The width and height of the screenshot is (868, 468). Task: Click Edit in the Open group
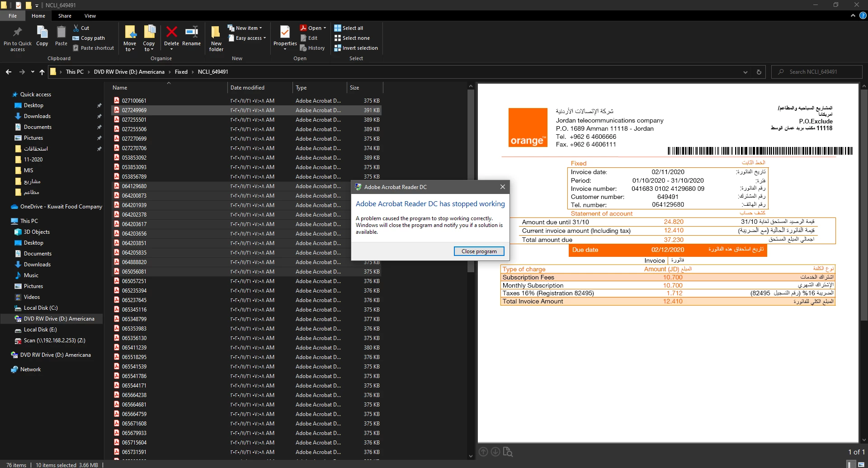coord(309,38)
